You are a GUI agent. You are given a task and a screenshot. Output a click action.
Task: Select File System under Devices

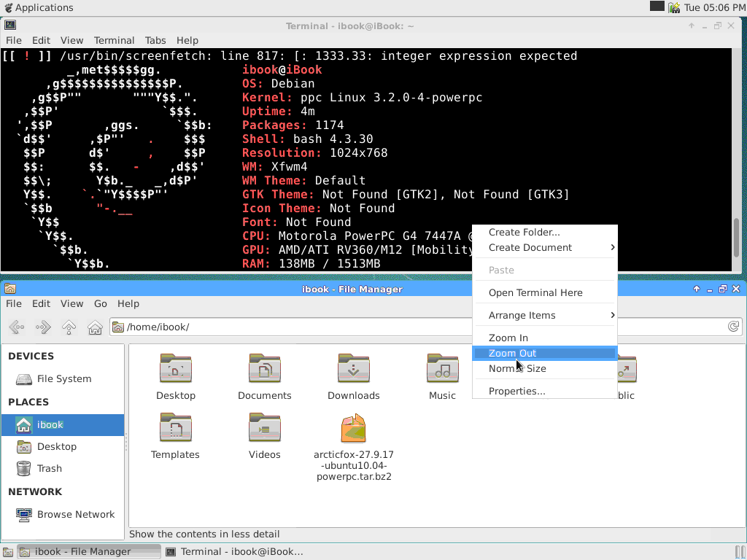click(x=63, y=379)
